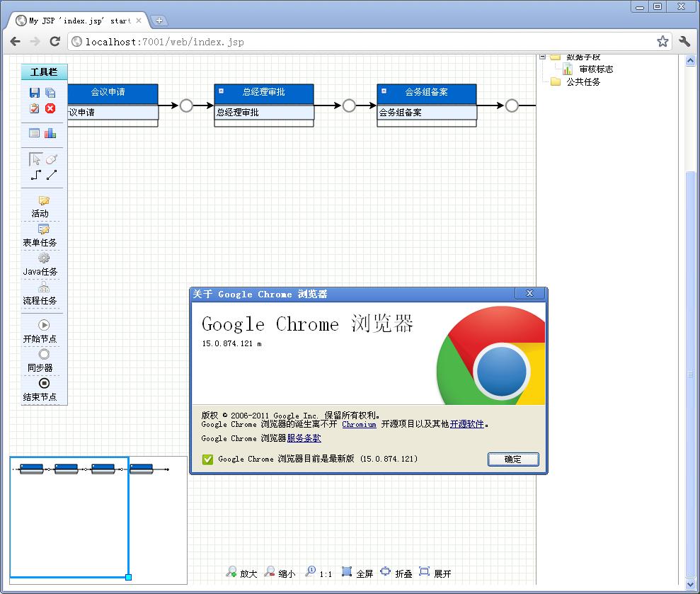Screen dimensions: 700x594
Task: Collapse the 数据字段 tree folder
Action: [x=542, y=57]
